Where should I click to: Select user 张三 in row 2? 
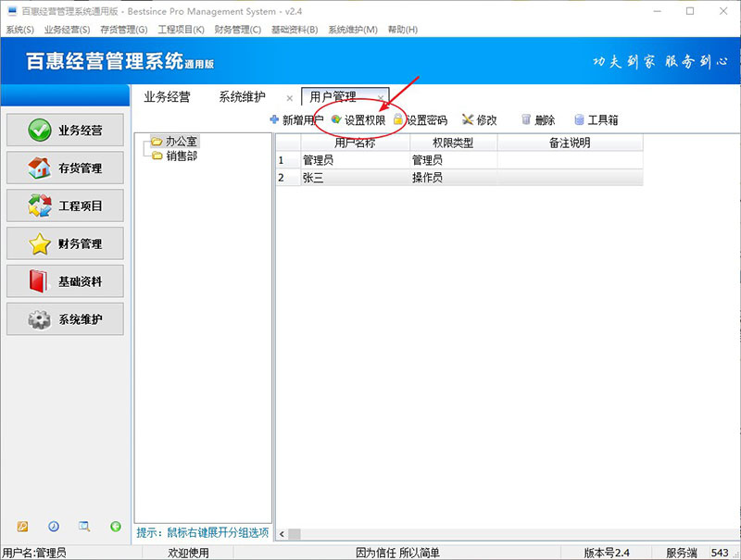click(x=355, y=178)
